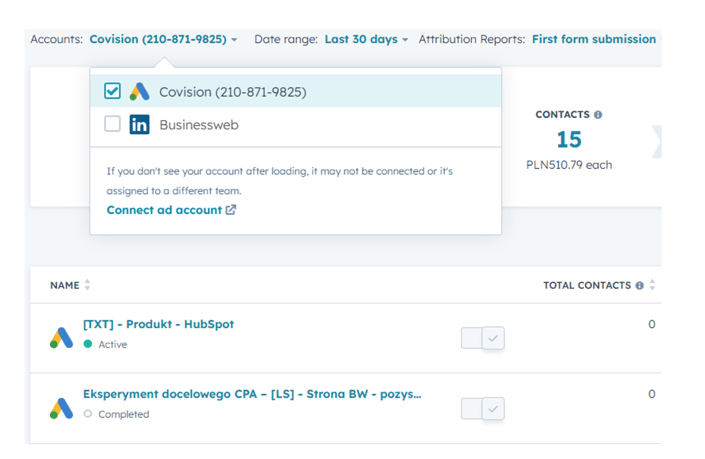Click the Produkt - HubSpot row total contacts 0
The height and width of the screenshot is (459, 705).
coord(651,324)
